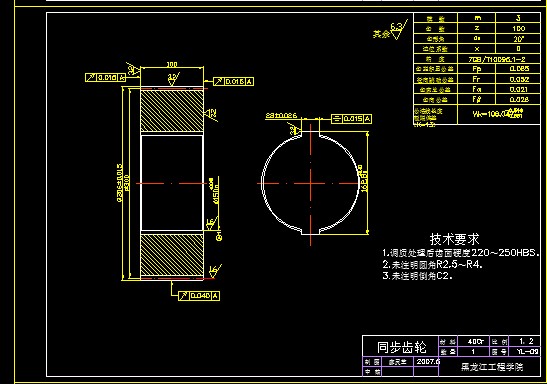The image size is (547, 384).
Task: Click the runout tolerance frame 0.016 A
Action: tap(106, 77)
